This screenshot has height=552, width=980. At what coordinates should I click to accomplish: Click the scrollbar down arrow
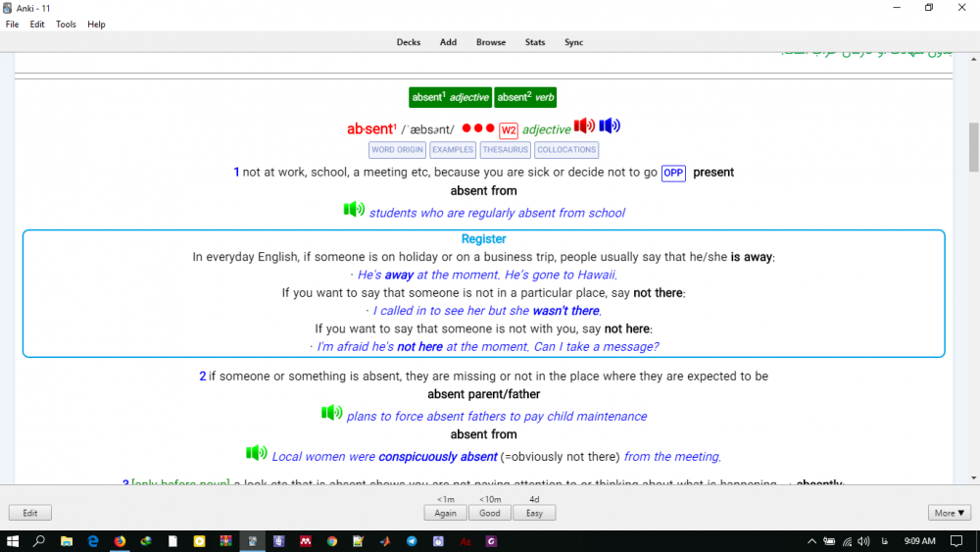coord(974,478)
